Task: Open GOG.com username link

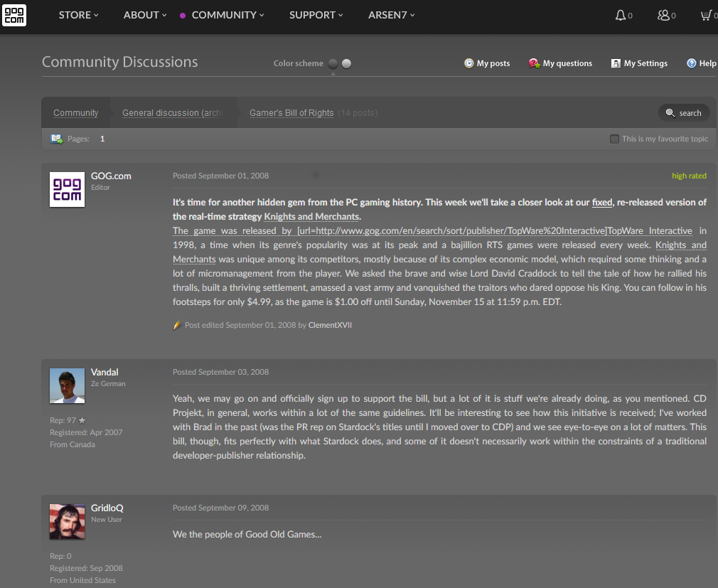Action: (x=111, y=176)
